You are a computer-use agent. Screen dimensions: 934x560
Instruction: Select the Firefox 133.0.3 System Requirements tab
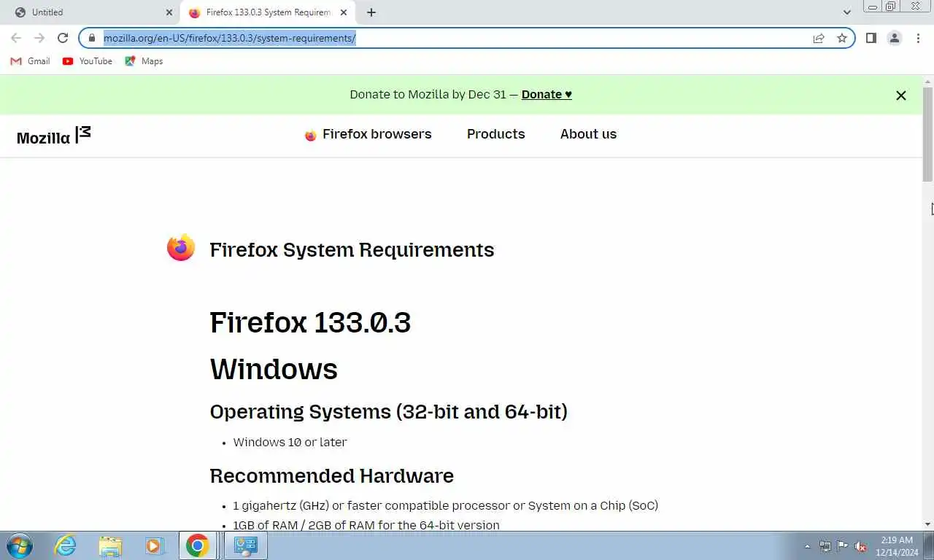coord(268,12)
